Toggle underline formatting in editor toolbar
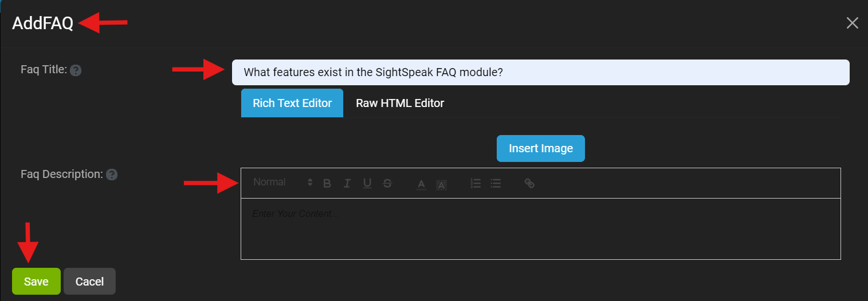Viewport: 868px width, 301px height. click(367, 184)
